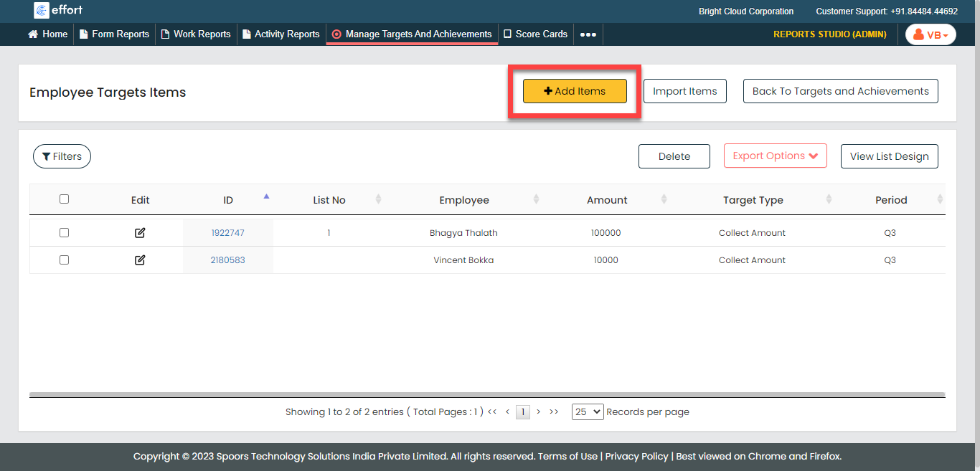Expand the Export Options dropdown
This screenshot has height=471, width=980.
click(x=775, y=156)
